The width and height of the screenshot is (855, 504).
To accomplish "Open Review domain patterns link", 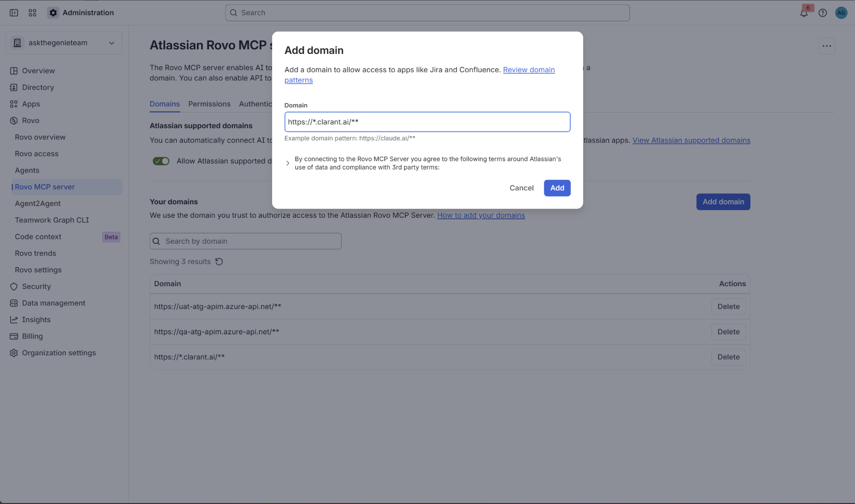I will [x=529, y=69].
